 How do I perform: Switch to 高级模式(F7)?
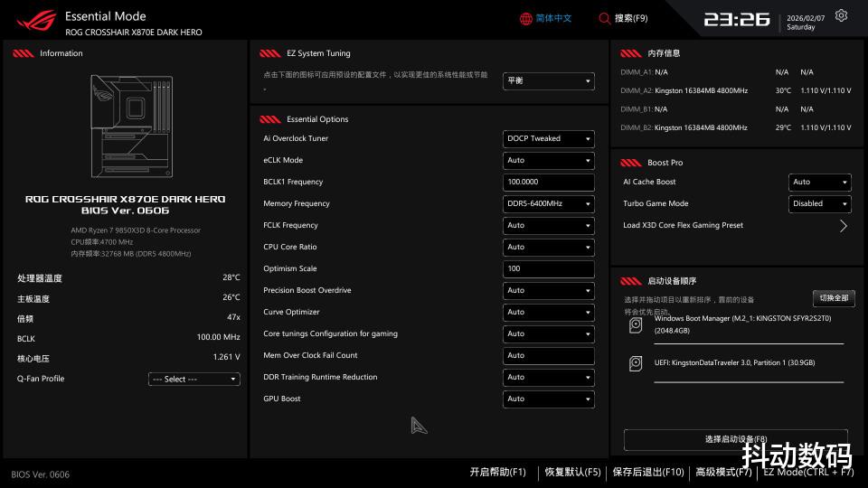[723, 472]
